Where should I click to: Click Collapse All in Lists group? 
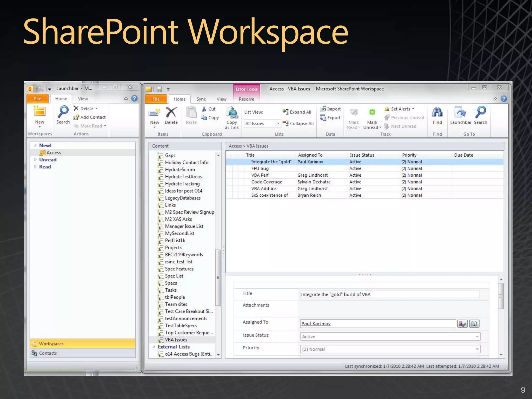coord(298,123)
